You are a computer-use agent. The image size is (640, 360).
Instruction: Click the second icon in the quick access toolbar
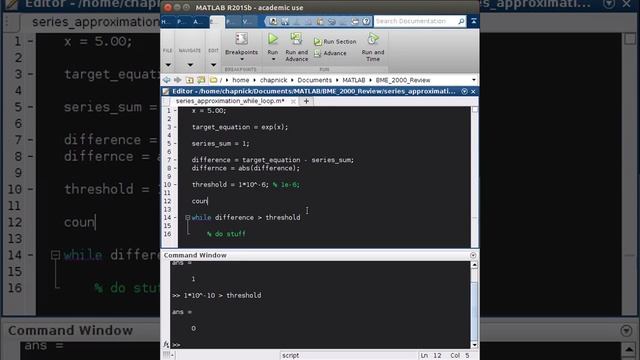[x=284, y=21]
